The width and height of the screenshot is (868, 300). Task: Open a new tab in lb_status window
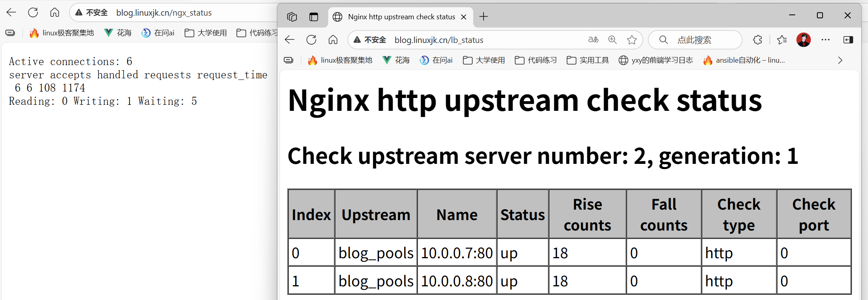point(483,16)
